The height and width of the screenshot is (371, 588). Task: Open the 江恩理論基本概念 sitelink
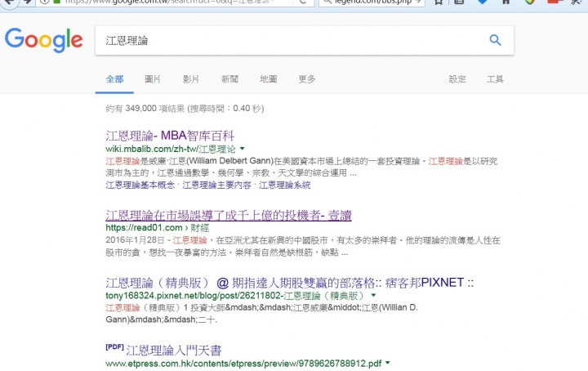pyautogui.click(x=140, y=185)
